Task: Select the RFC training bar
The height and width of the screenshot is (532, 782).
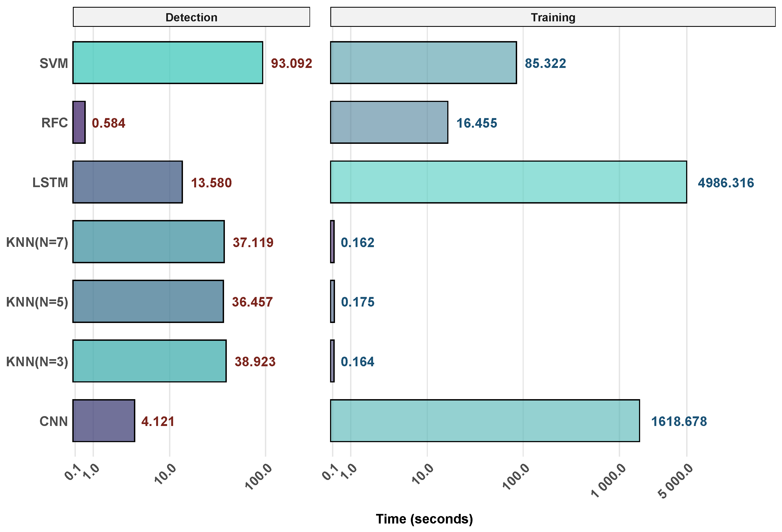Action: click(389, 122)
